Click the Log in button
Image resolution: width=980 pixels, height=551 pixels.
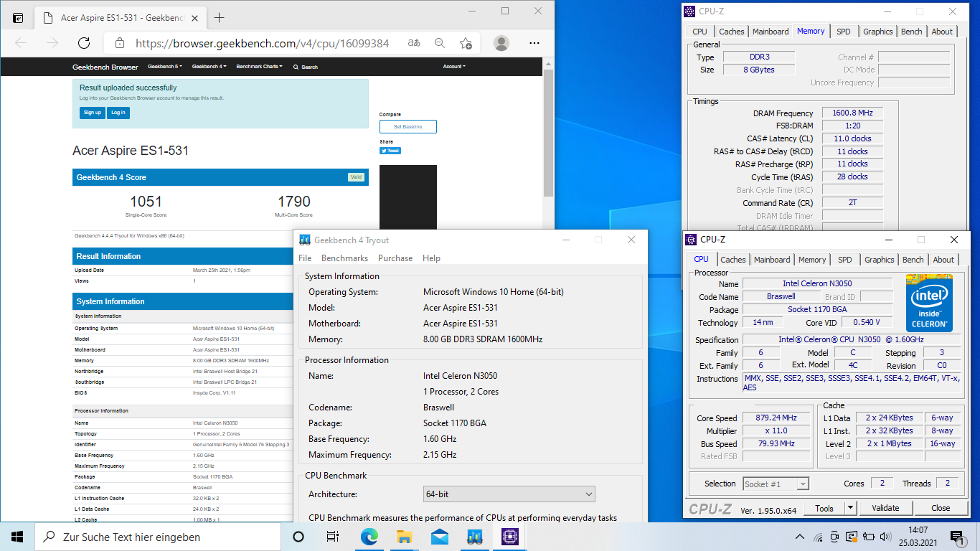pyautogui.click(x=118, y=113)
